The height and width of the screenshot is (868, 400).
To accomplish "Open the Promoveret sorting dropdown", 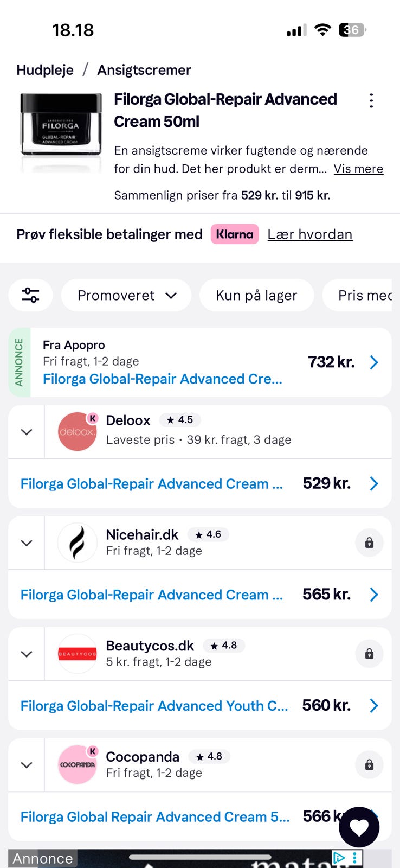I will 126,295.
